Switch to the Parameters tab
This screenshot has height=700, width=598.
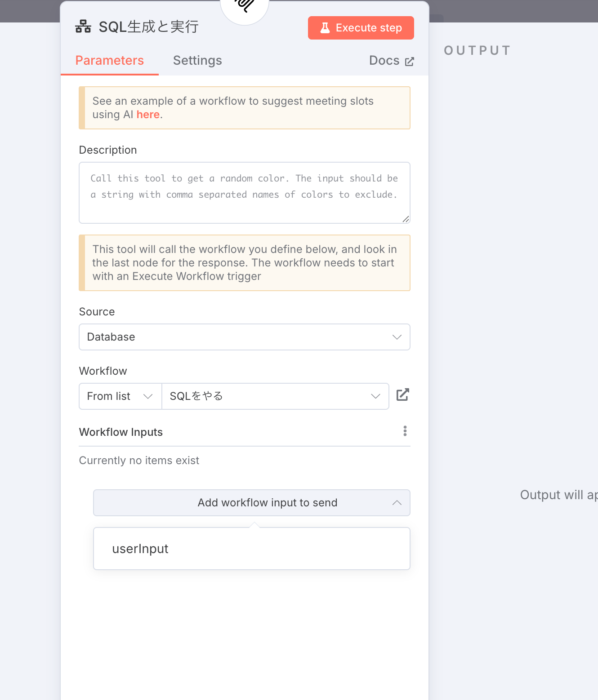tap(110, 61)
